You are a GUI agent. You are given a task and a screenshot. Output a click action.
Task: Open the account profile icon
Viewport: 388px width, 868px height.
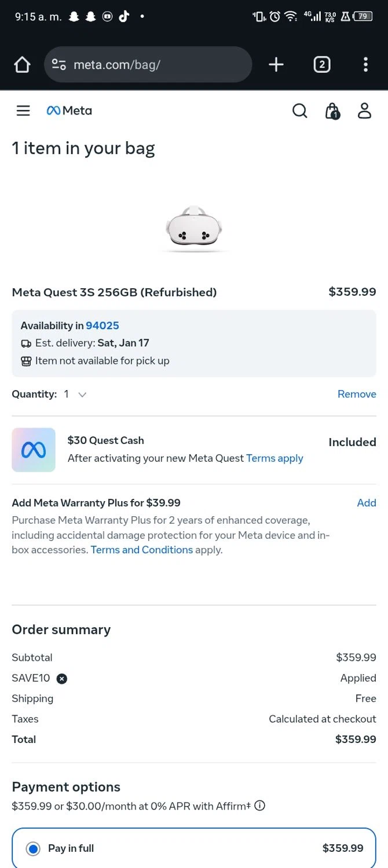point(364,111)
